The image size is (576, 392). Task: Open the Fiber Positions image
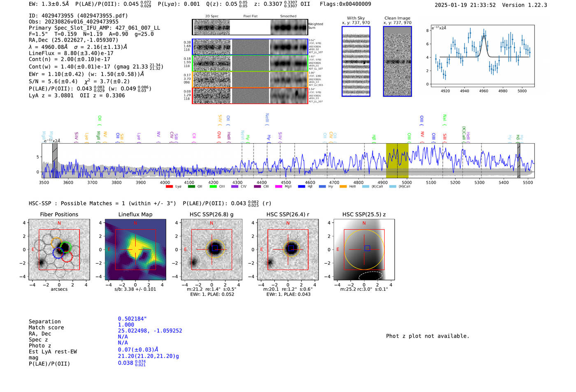tap(59, 250)
